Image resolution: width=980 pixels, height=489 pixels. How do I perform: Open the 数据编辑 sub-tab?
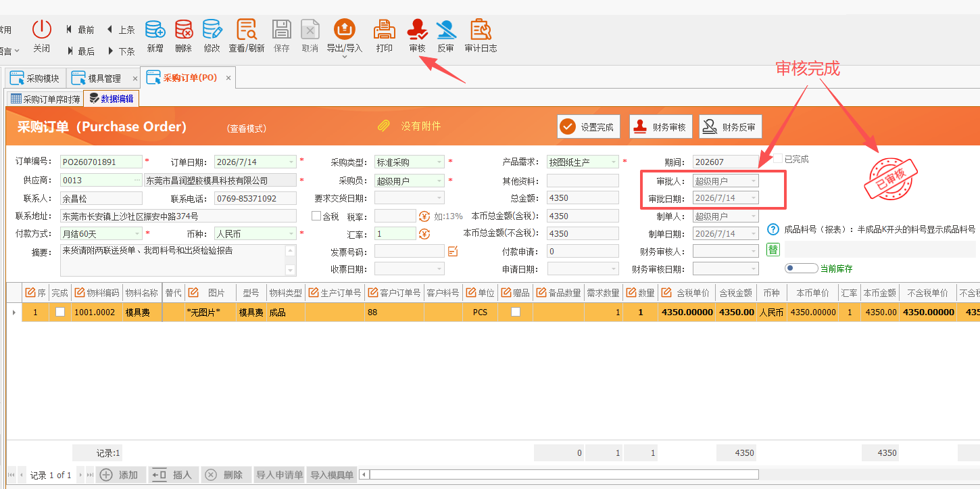[x=112, y=99]
